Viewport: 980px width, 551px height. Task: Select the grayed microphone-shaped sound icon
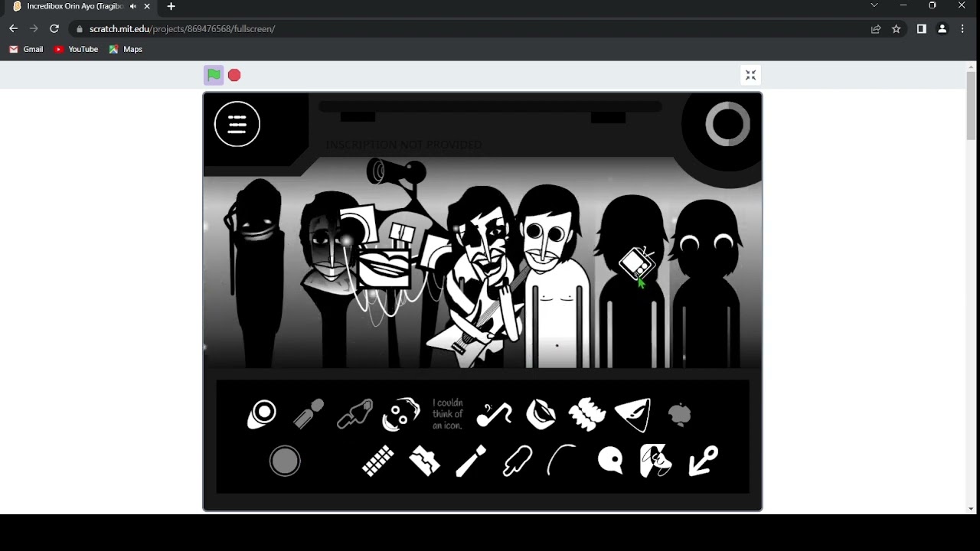pos(309,414)
